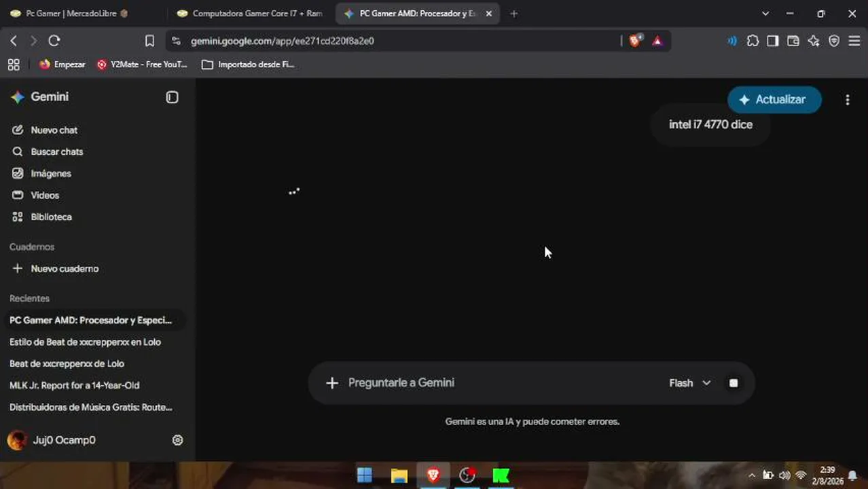Open the Extensions puzzle icon
868x489 pixels.
click(x=753, y=41)
